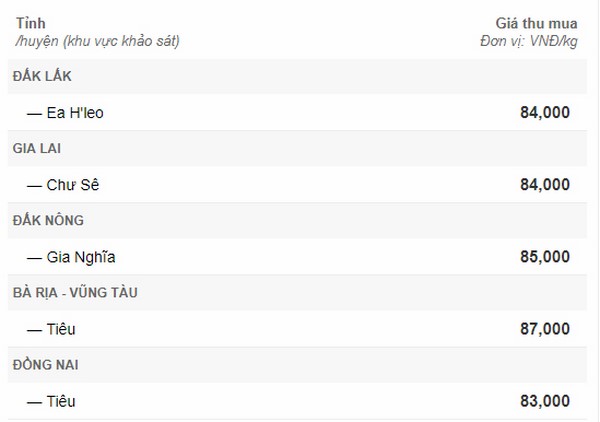Click the 87,000 price value
Viewport: 600px width, 422px height.
point(545,329)
